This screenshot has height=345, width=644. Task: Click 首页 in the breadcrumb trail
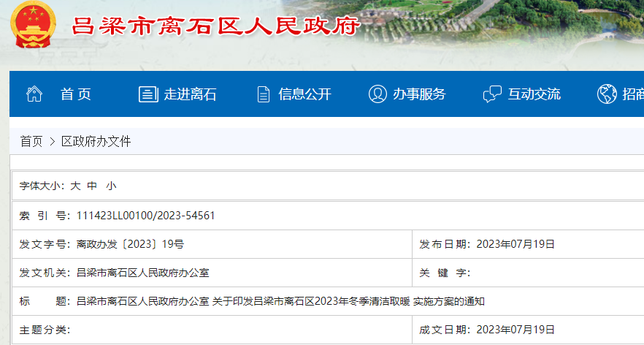(x=31, y=142)
